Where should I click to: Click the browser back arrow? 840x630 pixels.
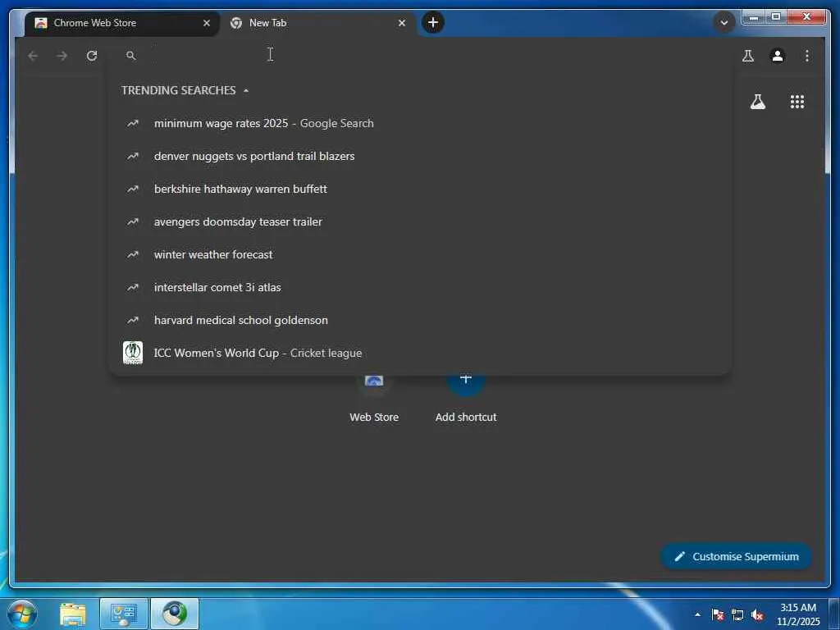pyautogui.click(x=33, y=56)
